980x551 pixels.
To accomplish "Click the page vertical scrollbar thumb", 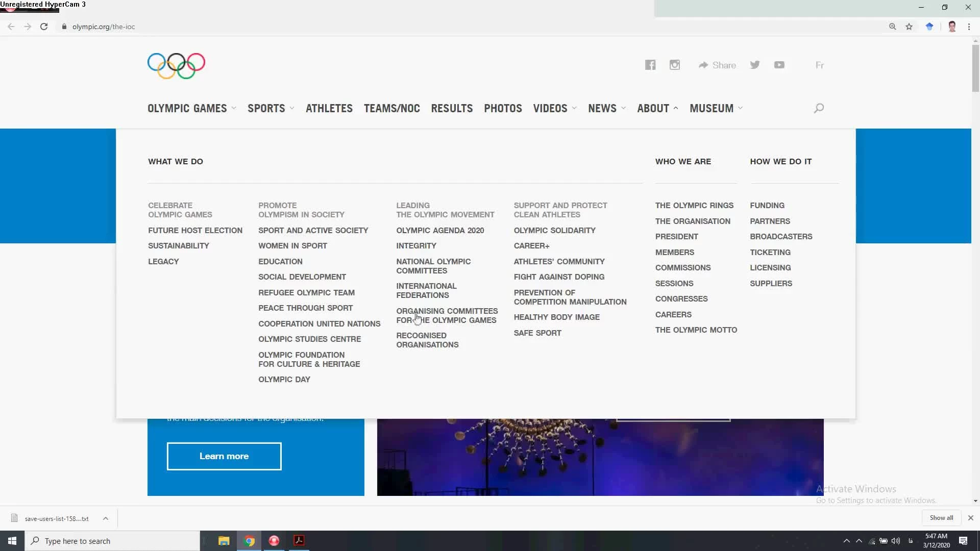I will pyautogui.click(x=975, y=68).
